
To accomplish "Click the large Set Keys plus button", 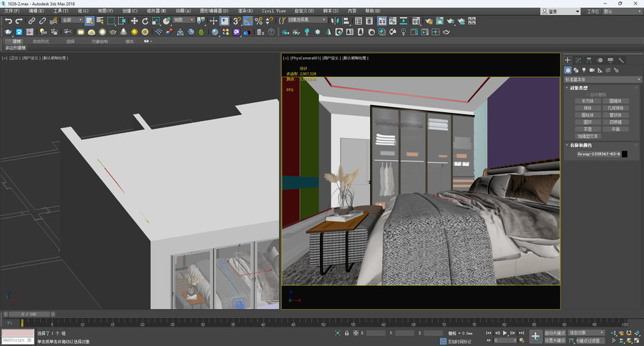I will click(x=535, y=337).
